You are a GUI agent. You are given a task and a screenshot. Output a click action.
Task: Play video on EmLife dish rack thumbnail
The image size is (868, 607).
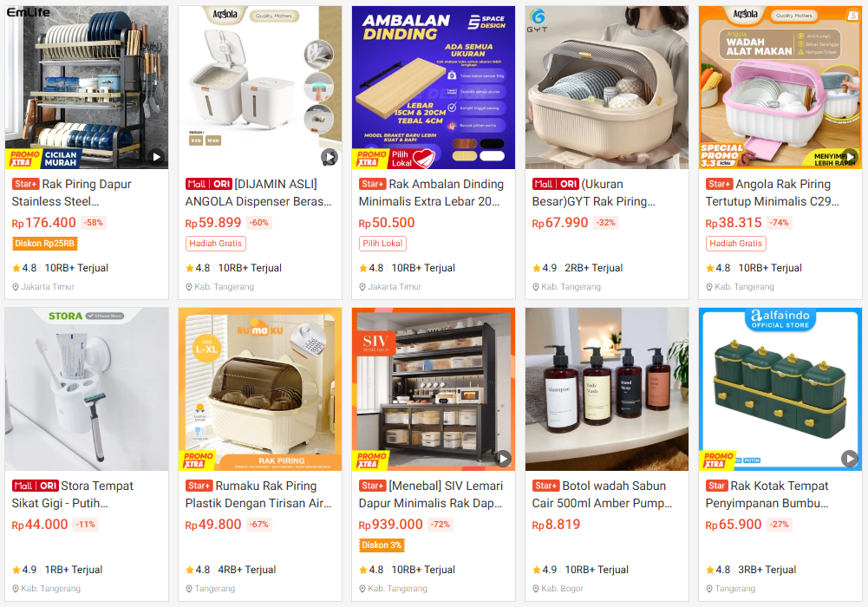(x=157, y=157)
